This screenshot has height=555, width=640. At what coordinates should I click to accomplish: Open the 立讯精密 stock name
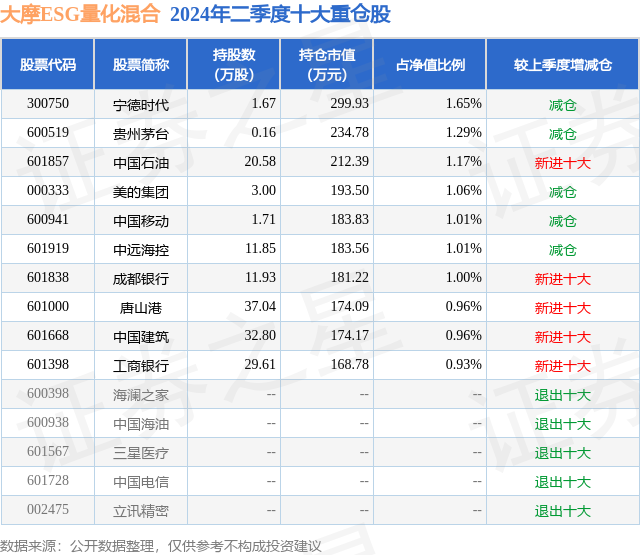(141, 511)
